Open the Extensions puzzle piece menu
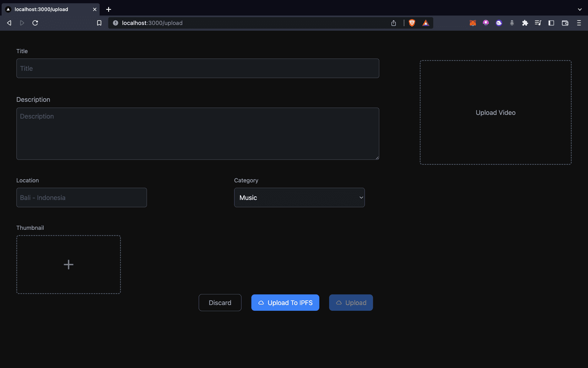The image size is (588, 368). 525,23
